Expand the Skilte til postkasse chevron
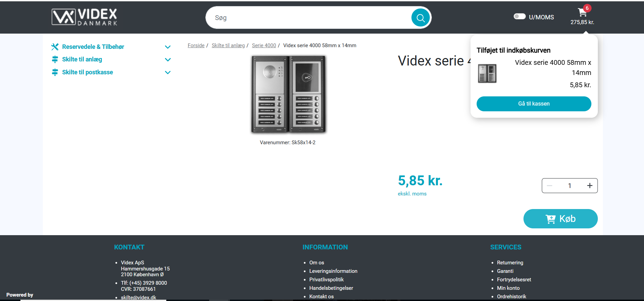This screenshot has height=301, width=644. (x=168, y=72)
